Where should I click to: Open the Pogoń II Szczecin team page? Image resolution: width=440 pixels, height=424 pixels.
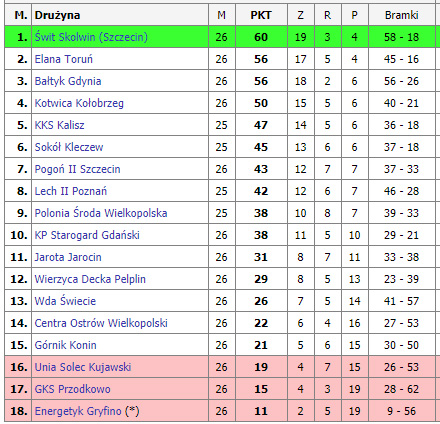[x=77, y=169]
